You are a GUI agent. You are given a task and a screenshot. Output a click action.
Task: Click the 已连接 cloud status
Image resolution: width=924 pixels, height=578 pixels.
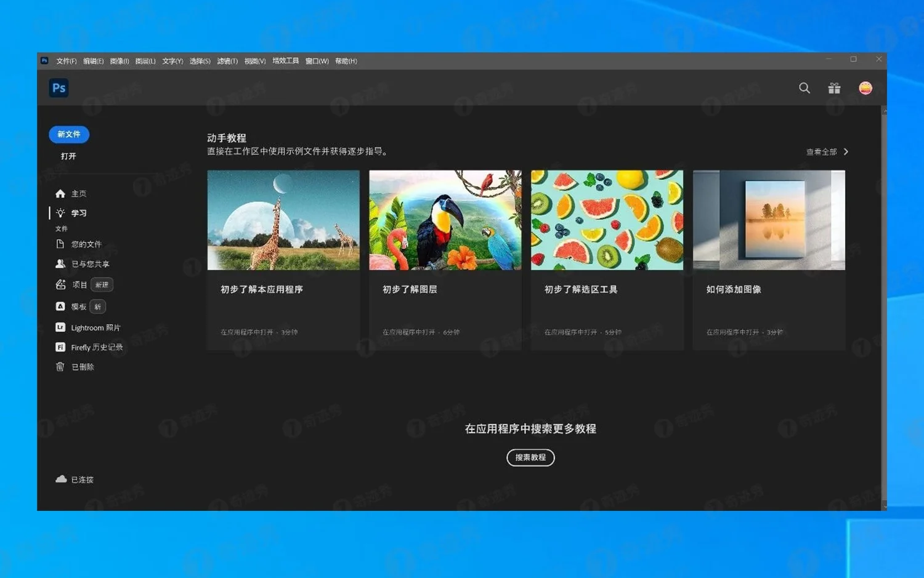pos(75,479)
